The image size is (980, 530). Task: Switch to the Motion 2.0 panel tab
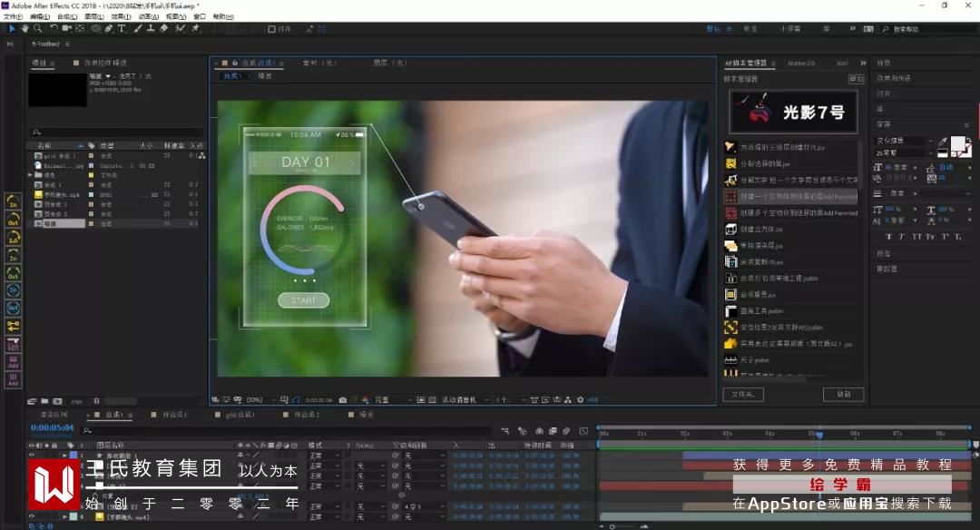coord(801,64)
